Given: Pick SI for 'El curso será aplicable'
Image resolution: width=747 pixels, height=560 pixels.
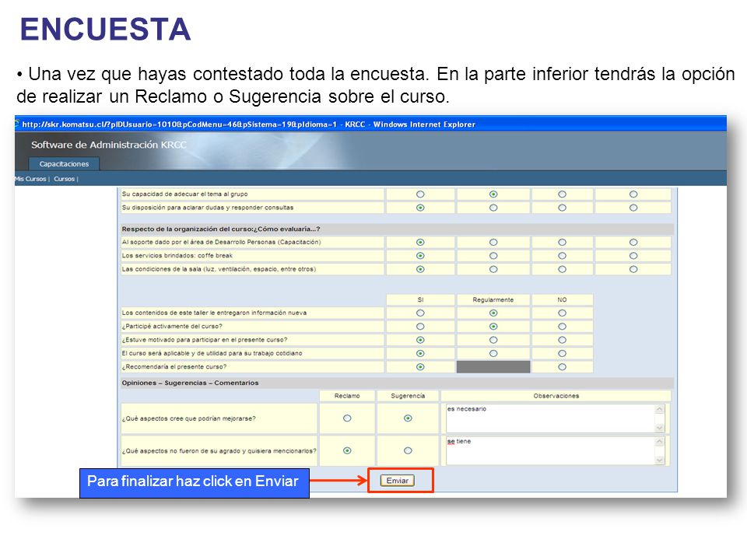Looking at the screenshot, I should pyautogui.click(x=420, y=353).
